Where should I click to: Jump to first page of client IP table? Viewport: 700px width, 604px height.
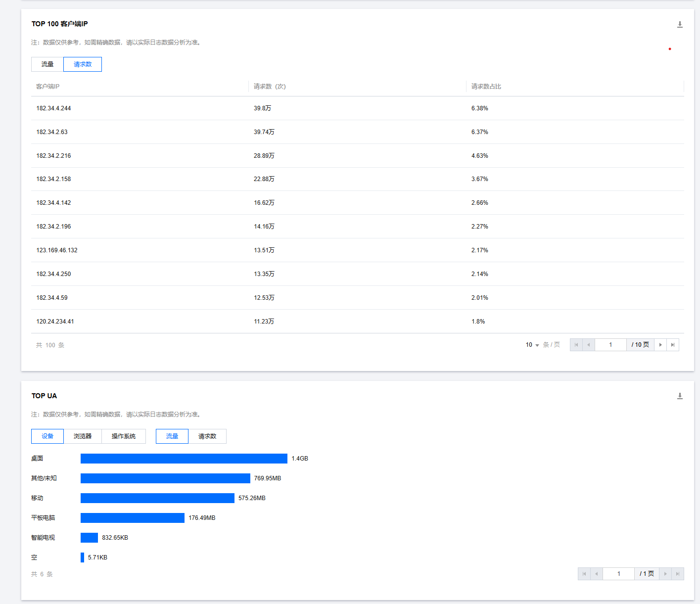click(576, 345)
